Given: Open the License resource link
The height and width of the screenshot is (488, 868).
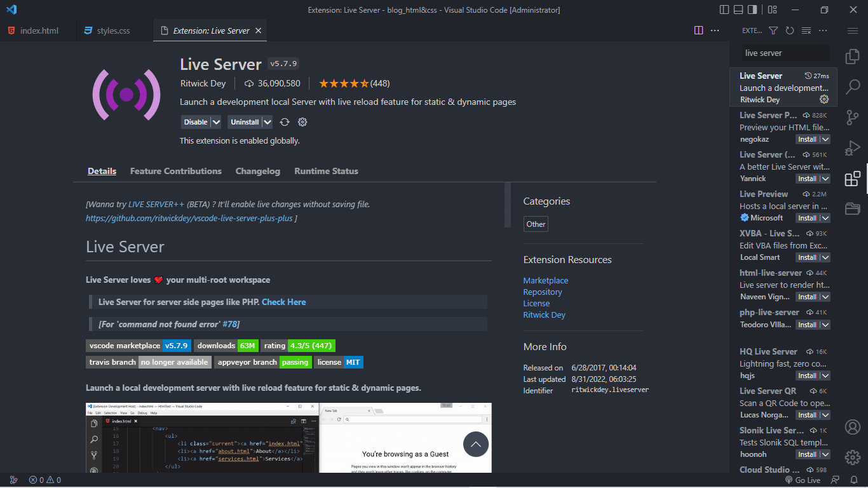Looking at the screenshot, I should pyautogui.click(x=536, y=303).
